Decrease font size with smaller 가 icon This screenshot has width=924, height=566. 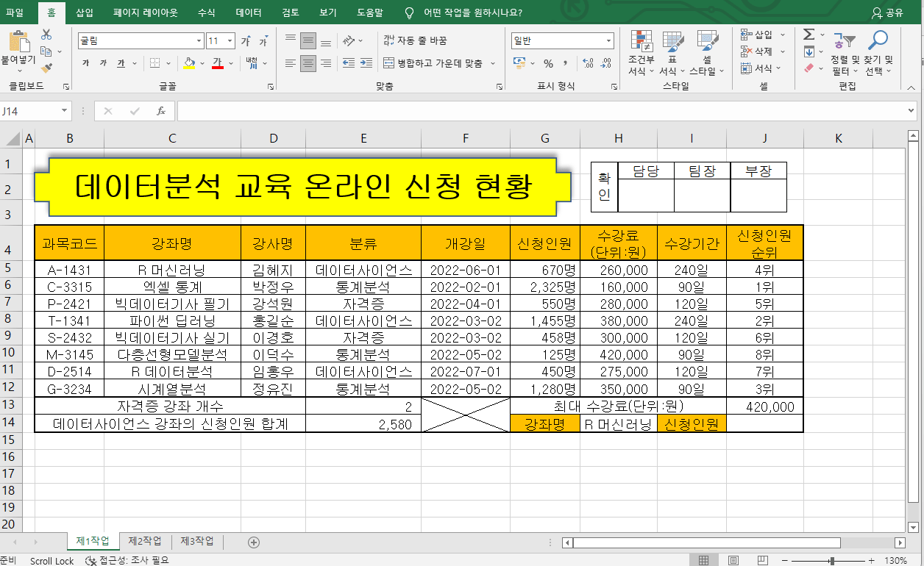point(263,41)
